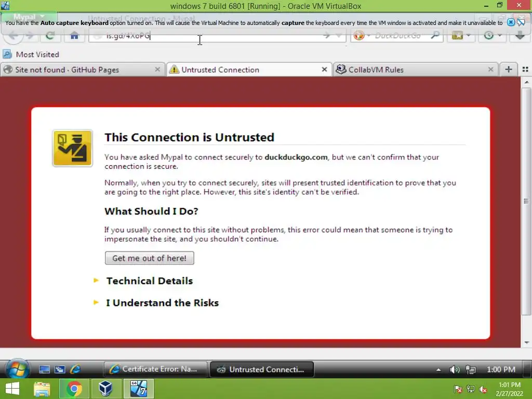
Task: Click the guest taskbar show desktop strip
Action: pos(528,369)
